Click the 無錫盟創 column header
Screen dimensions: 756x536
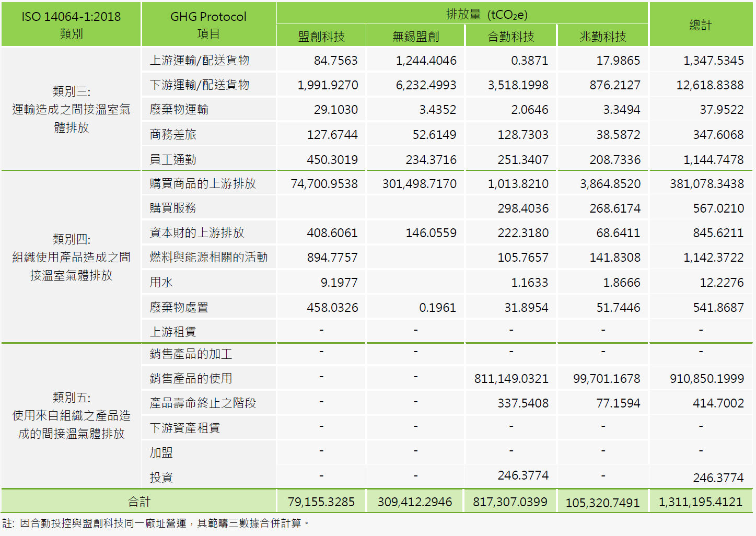tap(415, 37)
